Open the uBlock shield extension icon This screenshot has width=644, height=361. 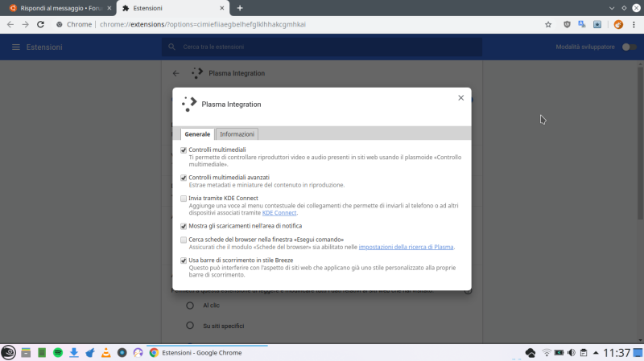(x=567, y=24)
